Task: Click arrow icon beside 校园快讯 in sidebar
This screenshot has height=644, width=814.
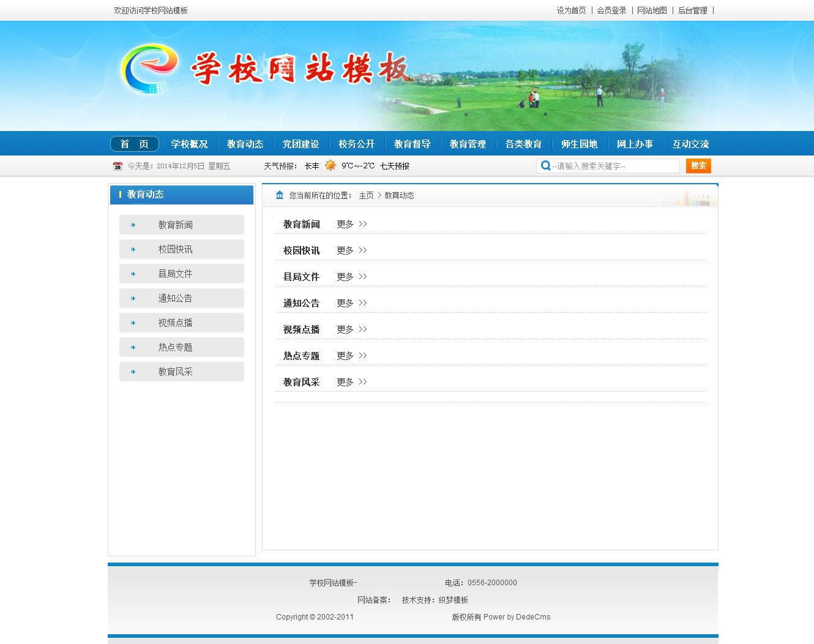Action: 133,249
